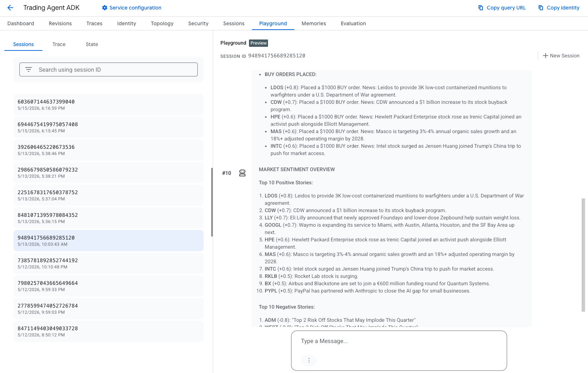Screen dimensions: 588x373
Task: Click the ADM negative story line
Action: [340, 320]
